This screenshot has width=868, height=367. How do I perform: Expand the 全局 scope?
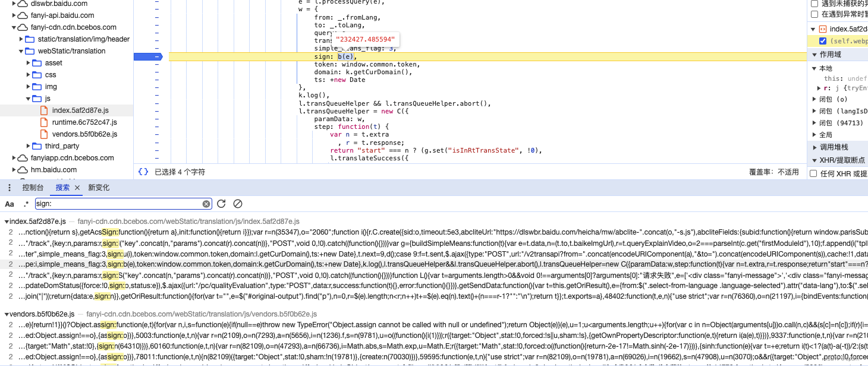tap(815, 135)
